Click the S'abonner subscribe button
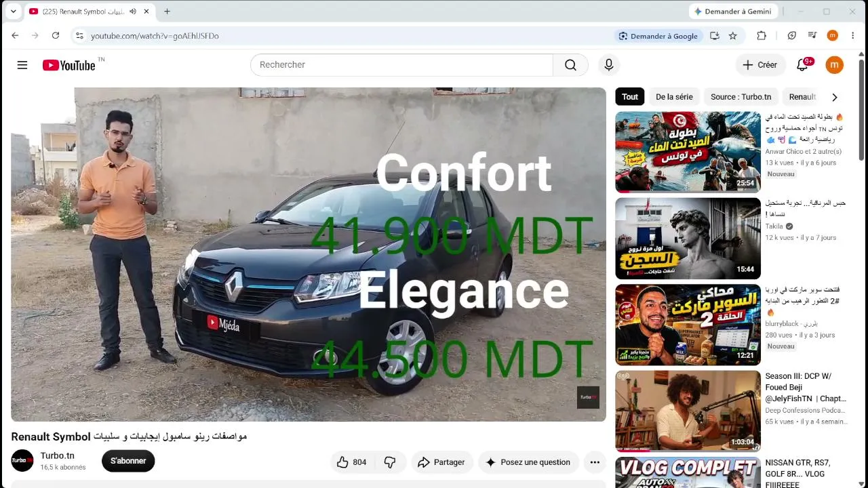Viewport: 868px width, 488px height. [128, 461]
